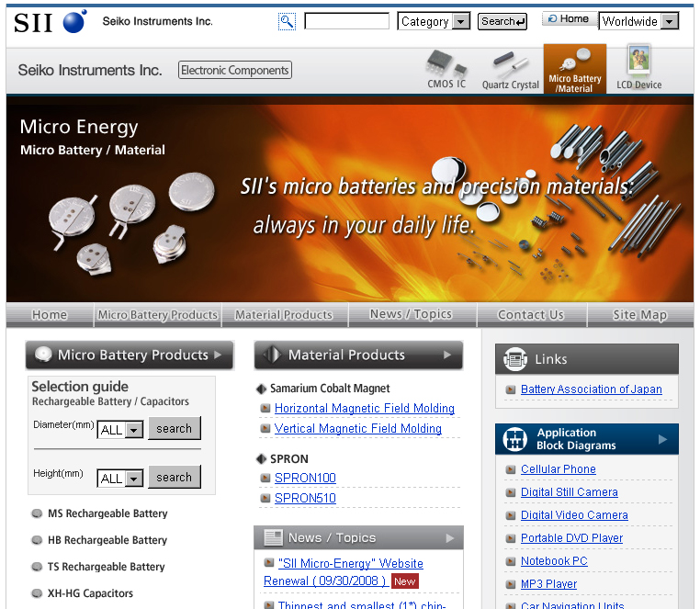Click the Electronic Components button

tap(235, 70)
